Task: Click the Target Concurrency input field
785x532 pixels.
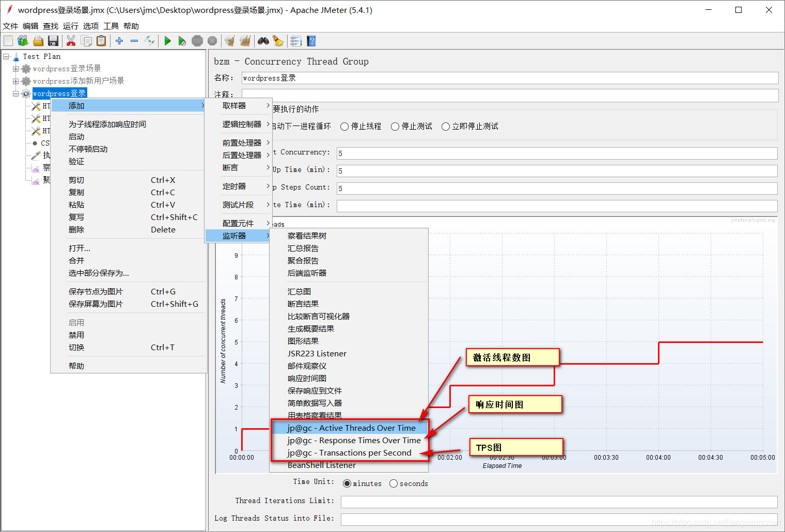Action: (557, 153)
